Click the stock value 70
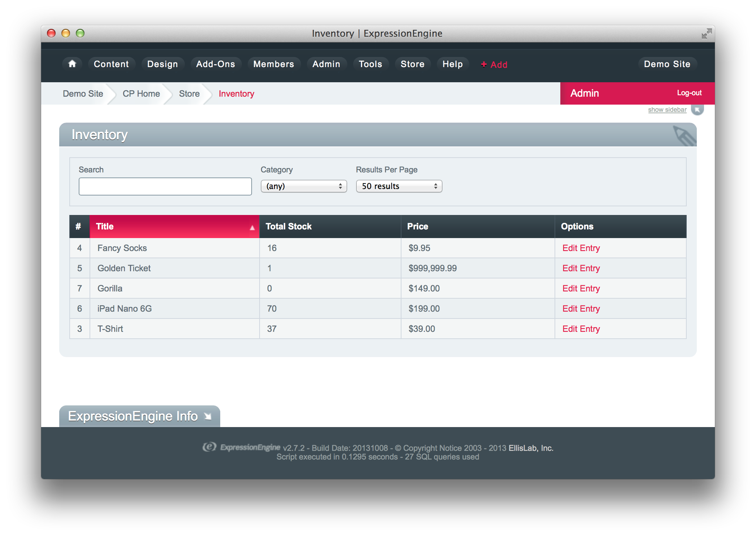 coord(272,309)
